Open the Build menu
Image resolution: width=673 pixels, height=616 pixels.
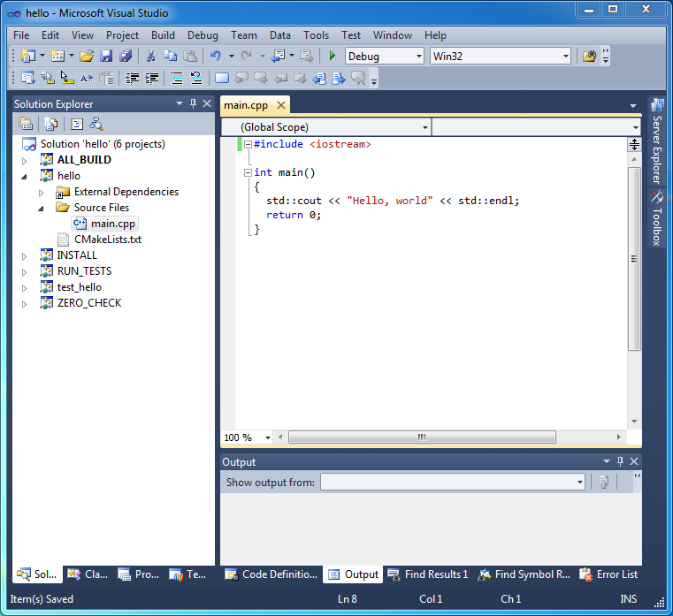pos(163,35)
